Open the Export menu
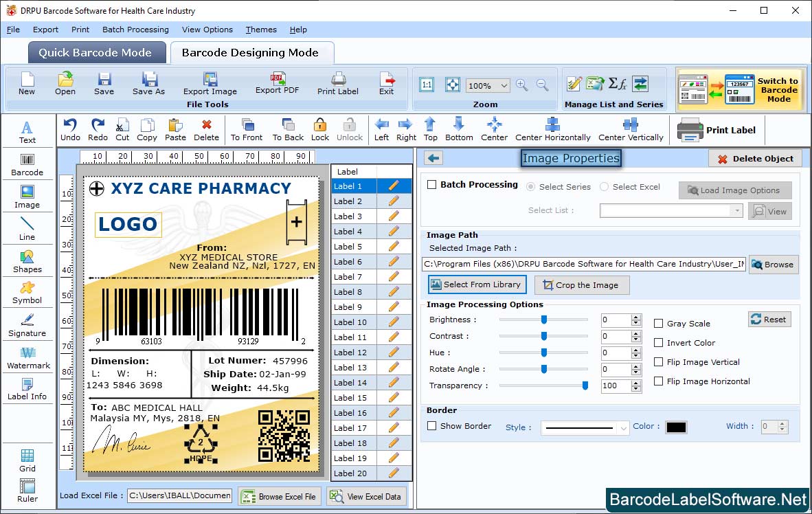Image resolution: width=812 pixels, height=514 pixels. [45, 30]
